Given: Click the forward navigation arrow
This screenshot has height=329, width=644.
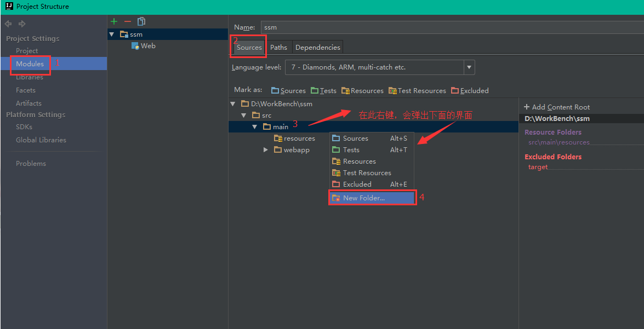Looking at the screenshot, I should pyautogui.click(x=22, y=24).
